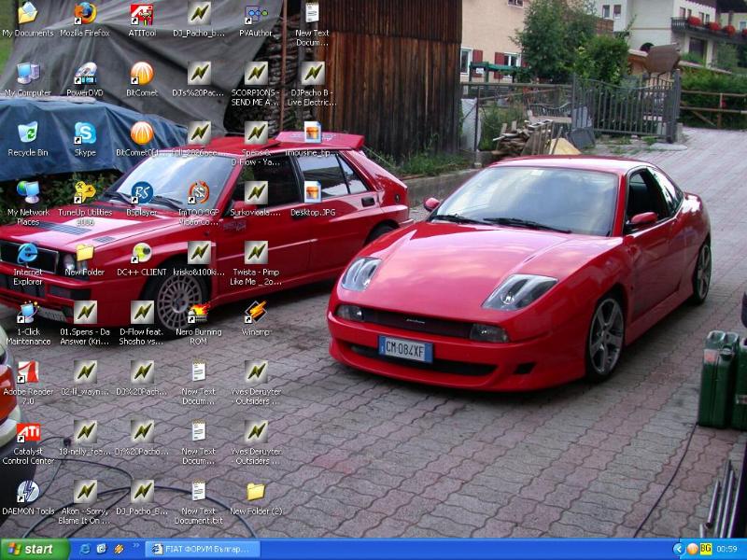Select the ATITool shortcut icon
Image resolution: width=747 pixels, height=560 pixels.
click(x=142, y=14)
